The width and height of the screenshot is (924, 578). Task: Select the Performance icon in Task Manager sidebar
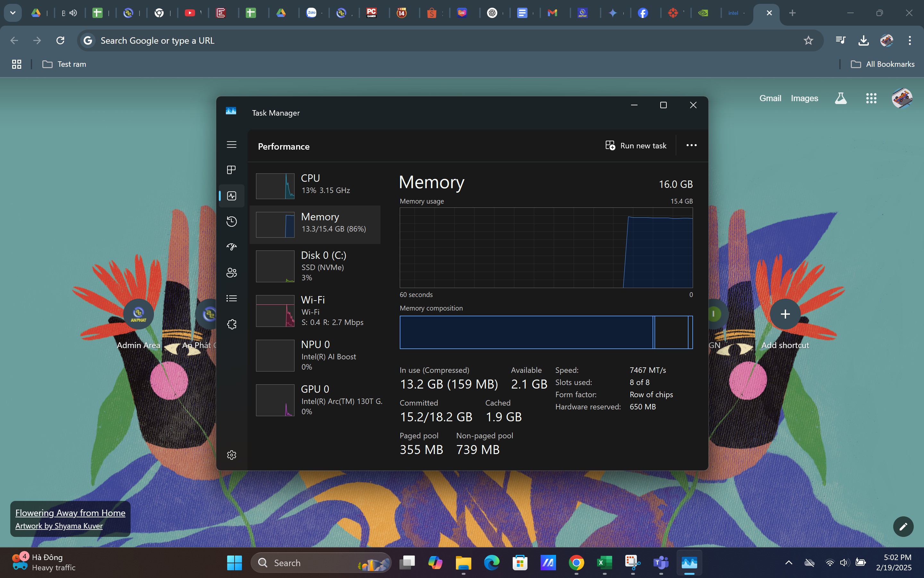(231, 196)
